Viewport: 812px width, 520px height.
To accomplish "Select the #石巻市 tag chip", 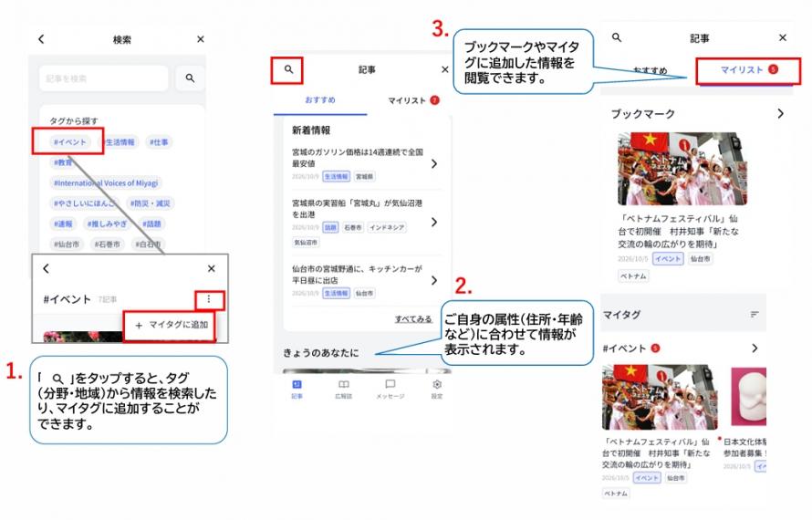I will [x=107, y=244].
